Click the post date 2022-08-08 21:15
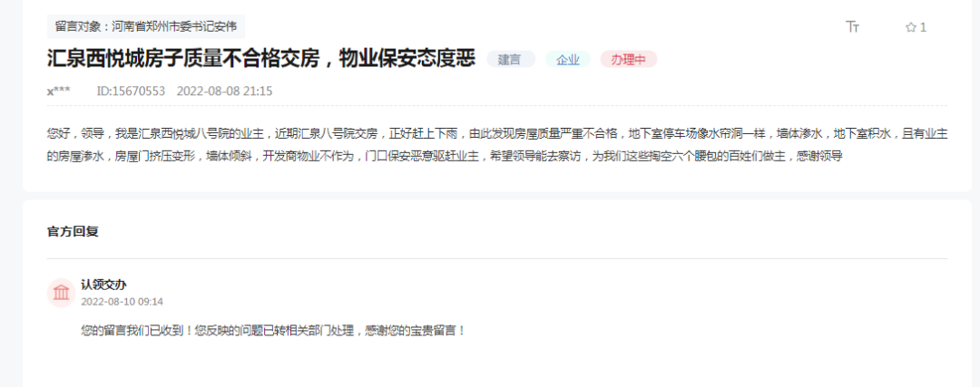The image size is (980, 387). tap(224, 92)
